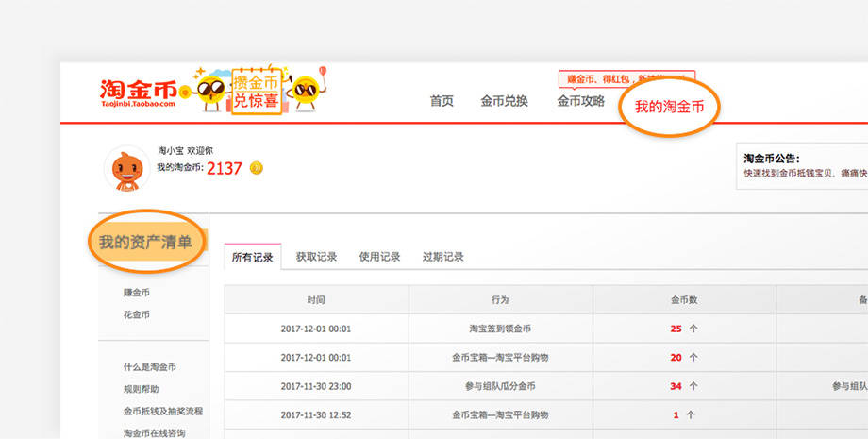Click the 淘金币 logo
The image size is (868, 439).
pyautogui.click(x=138, y=93)
